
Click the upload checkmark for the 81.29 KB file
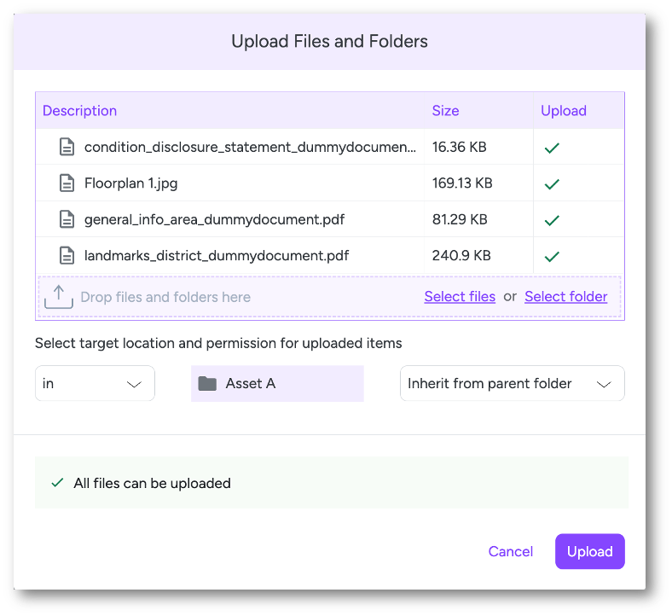[x=552, y=220]
